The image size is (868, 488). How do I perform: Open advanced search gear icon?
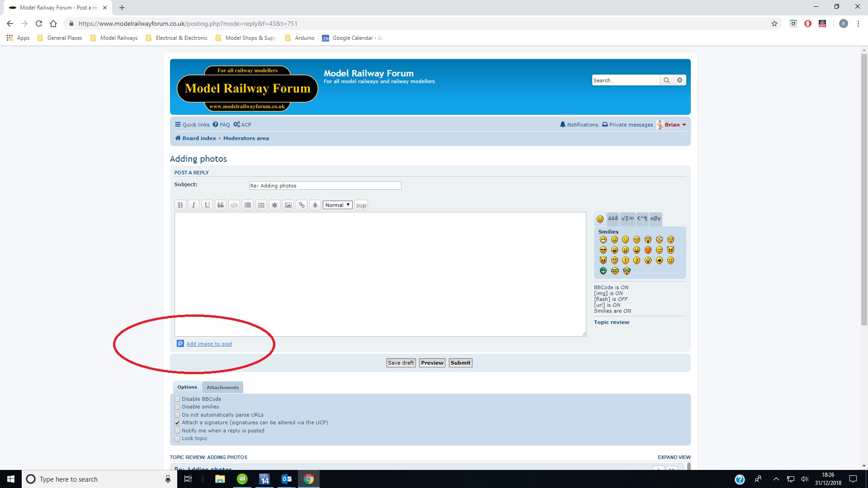(679, 80)
